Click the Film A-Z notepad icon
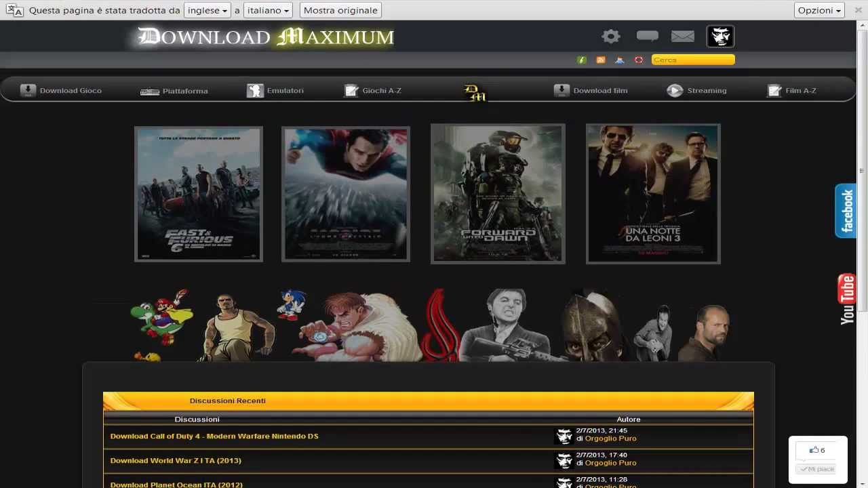 (774, 90)
